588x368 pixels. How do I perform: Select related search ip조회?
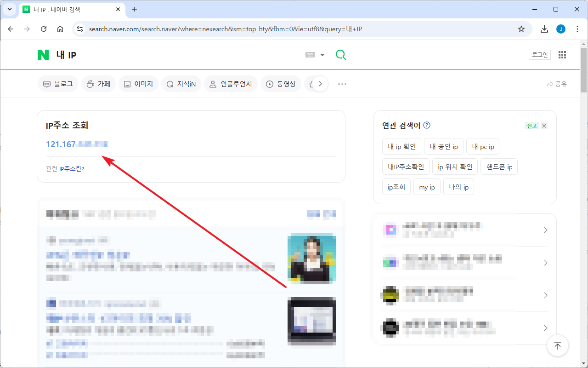[x=396, y=187]
